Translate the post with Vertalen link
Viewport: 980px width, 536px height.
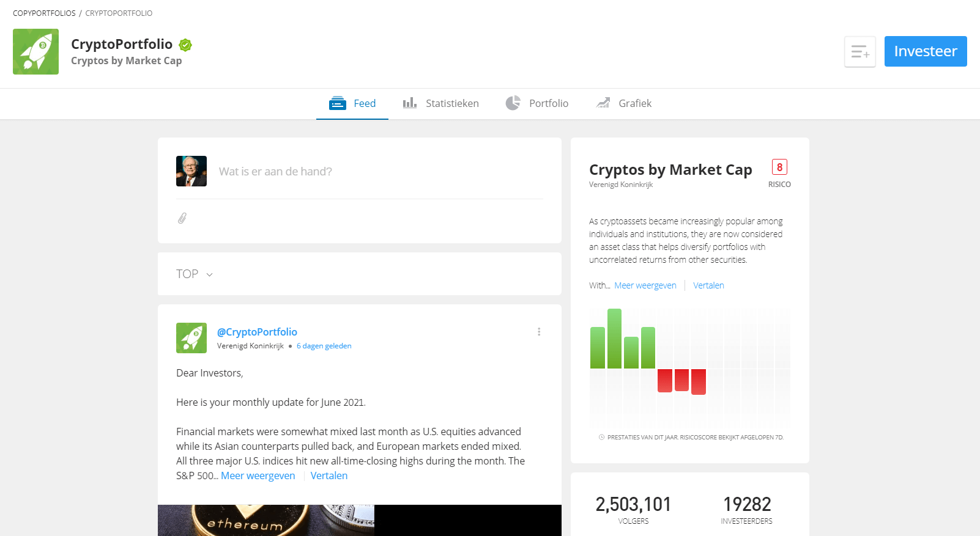[329, 475]
